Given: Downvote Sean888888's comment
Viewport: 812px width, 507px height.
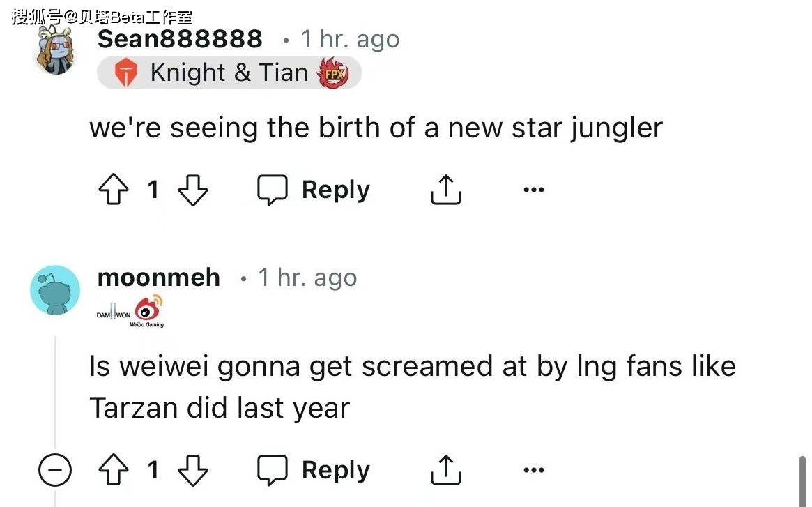Looking at the screenshot, I should coord(193,190).
